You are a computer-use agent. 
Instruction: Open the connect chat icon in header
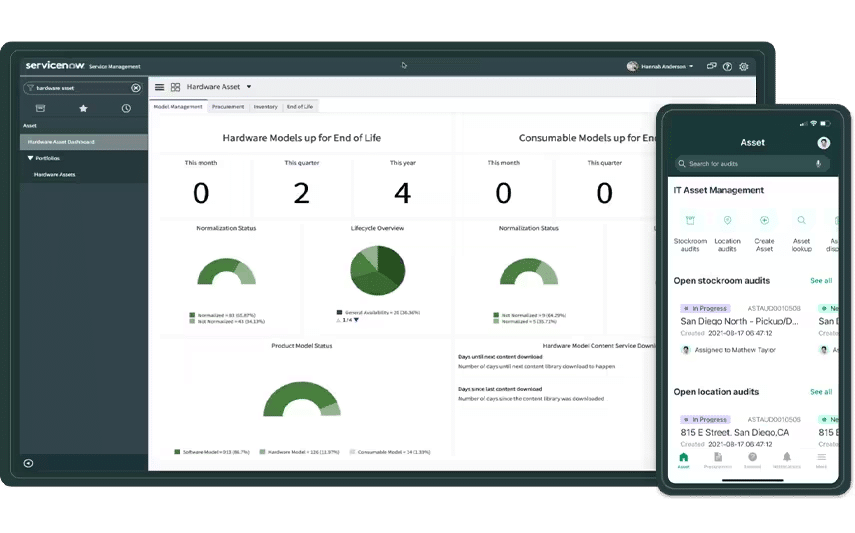point(711,66)
